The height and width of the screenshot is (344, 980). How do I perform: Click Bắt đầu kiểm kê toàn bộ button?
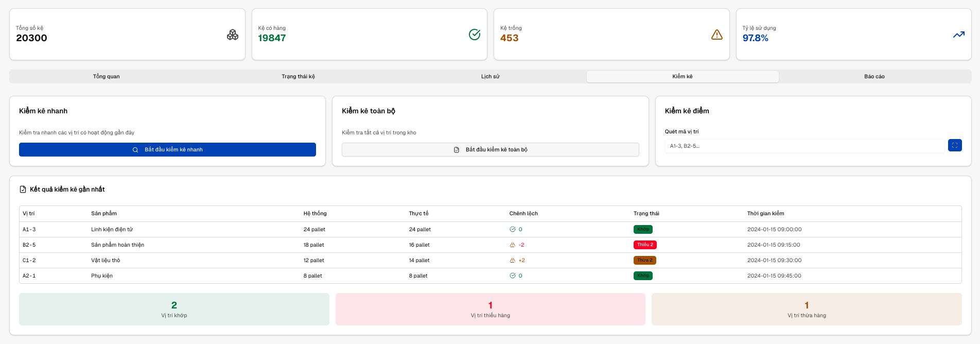[490, 150]
